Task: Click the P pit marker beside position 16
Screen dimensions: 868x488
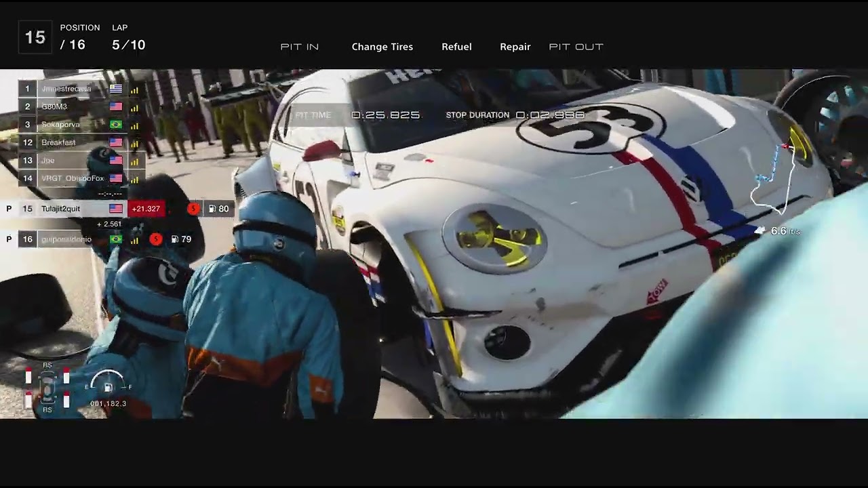Action: click(9, 239)
